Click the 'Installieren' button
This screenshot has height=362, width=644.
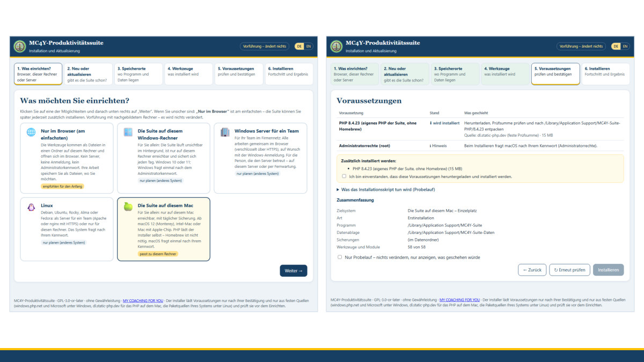(x=609, y=270)
